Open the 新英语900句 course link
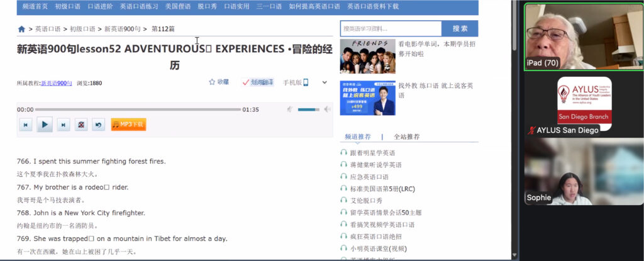 (x=57, y=83)
